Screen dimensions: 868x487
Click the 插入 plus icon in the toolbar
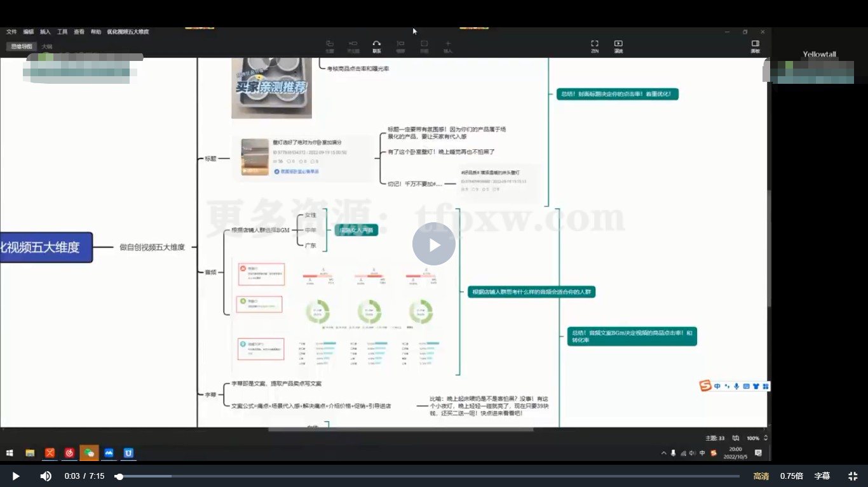click(x=448, y=46)
